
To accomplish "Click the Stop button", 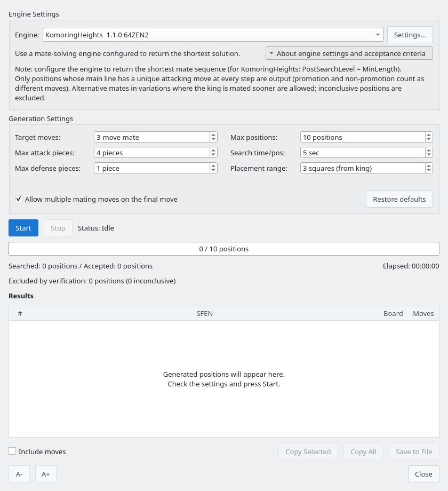I will pos(58,228).
